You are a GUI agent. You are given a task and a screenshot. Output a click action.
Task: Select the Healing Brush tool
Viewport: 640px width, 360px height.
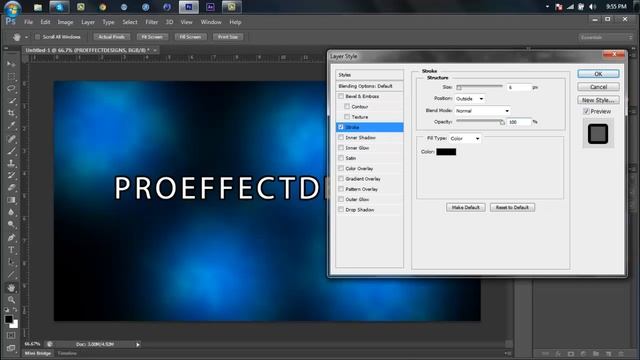(11, 139)
